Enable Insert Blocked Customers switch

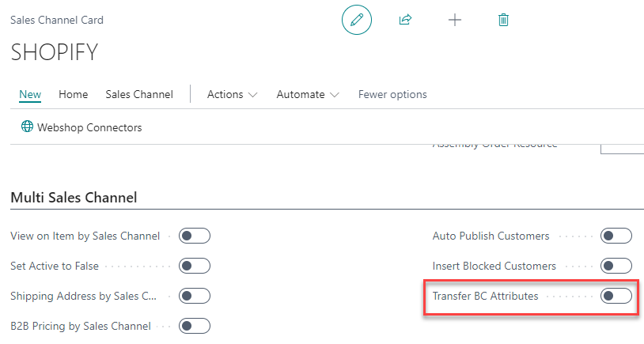(x=616, y=266)
